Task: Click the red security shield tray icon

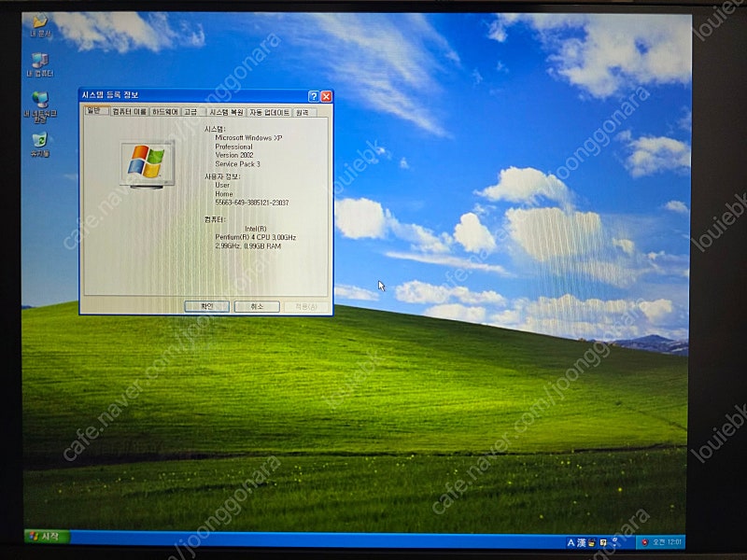Action: (645, 542)
